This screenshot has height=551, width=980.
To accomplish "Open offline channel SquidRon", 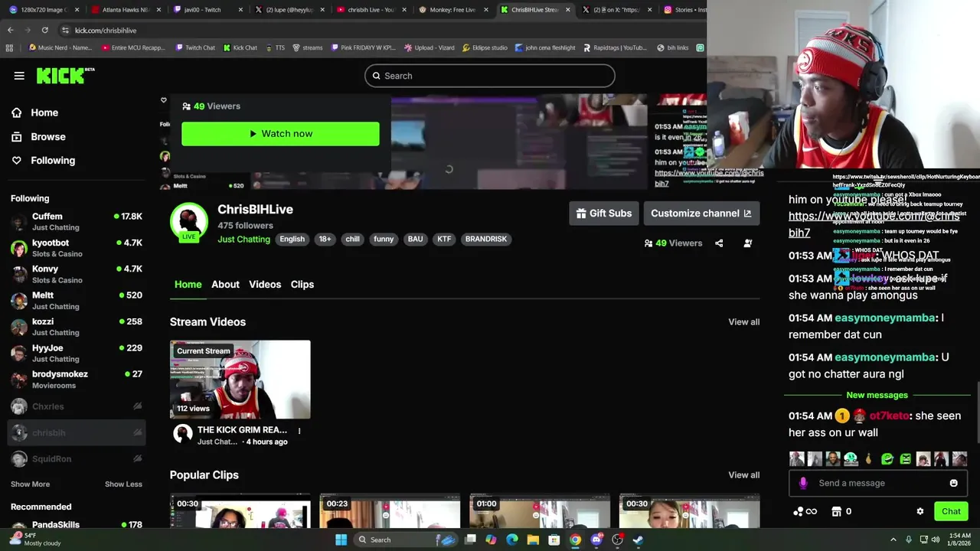I will 77,459.
